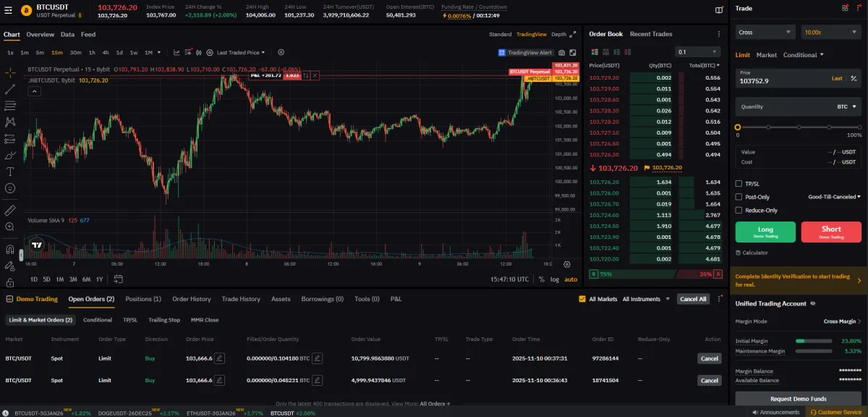
Task: Enable the Reduce-Only checkbox
Action: [739, 210]
